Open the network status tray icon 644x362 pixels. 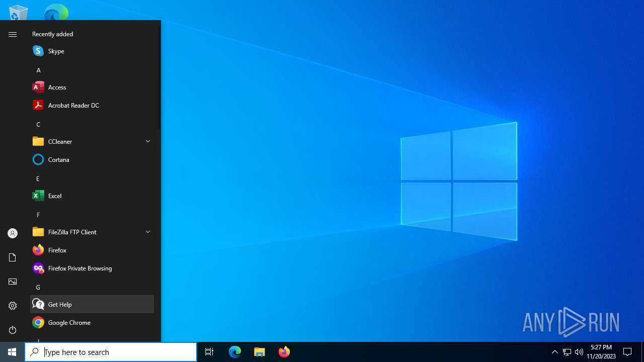click(567, 352)
